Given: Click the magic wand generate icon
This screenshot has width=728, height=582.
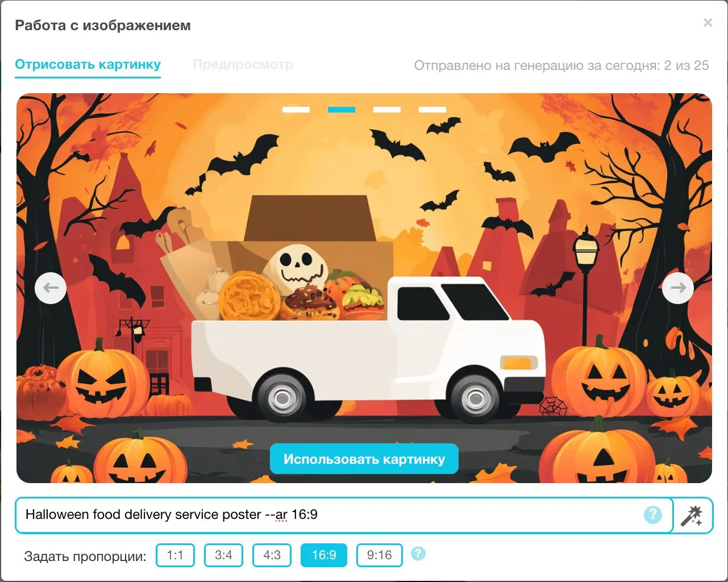Looking at the screenshot, I should pos(692,516).
